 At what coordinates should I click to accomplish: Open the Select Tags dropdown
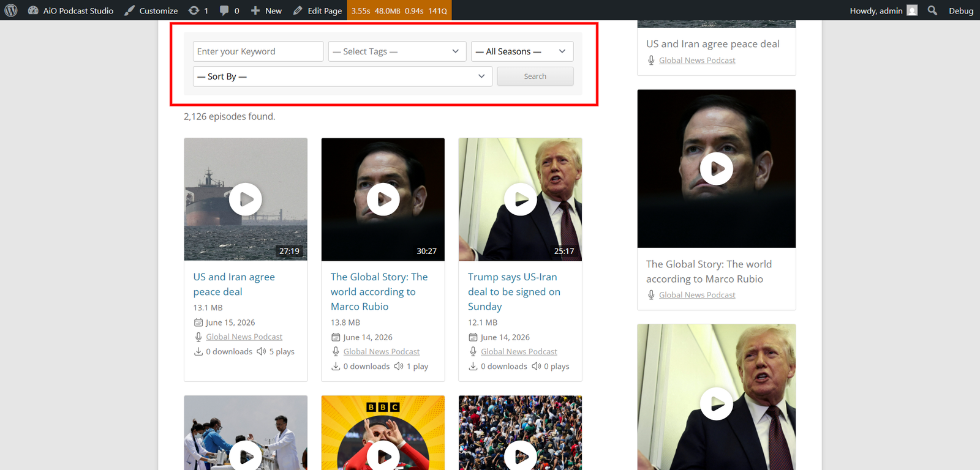tap(397, 51)
